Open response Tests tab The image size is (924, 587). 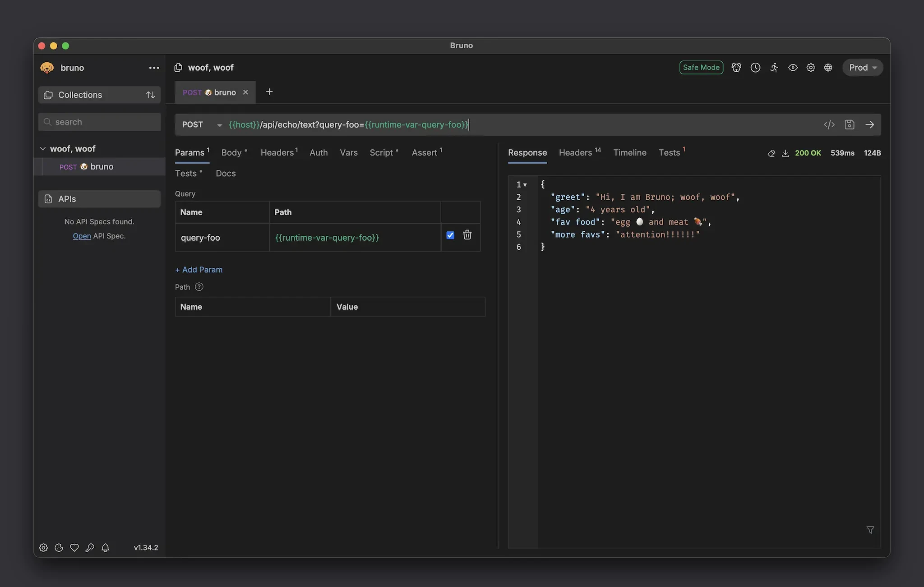672,153
